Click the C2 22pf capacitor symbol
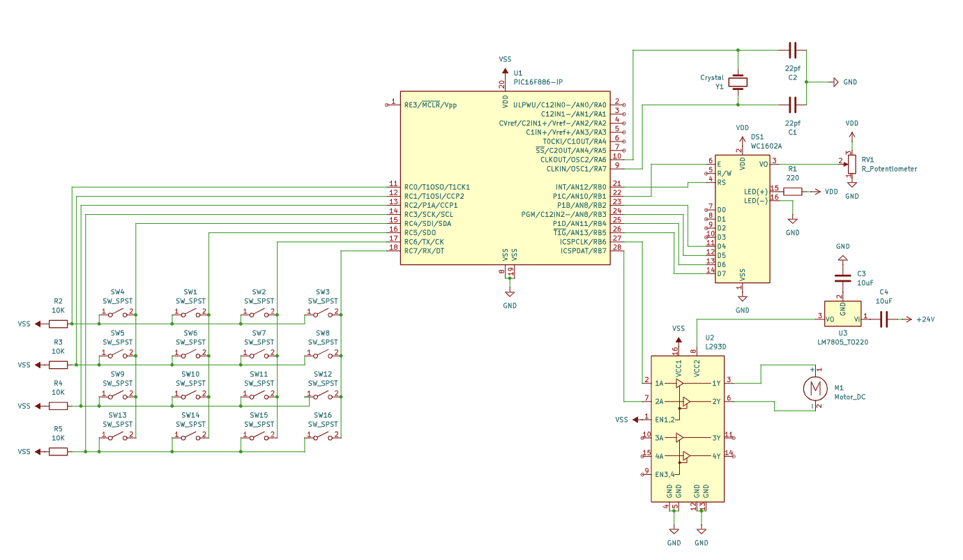 point(792,50)
